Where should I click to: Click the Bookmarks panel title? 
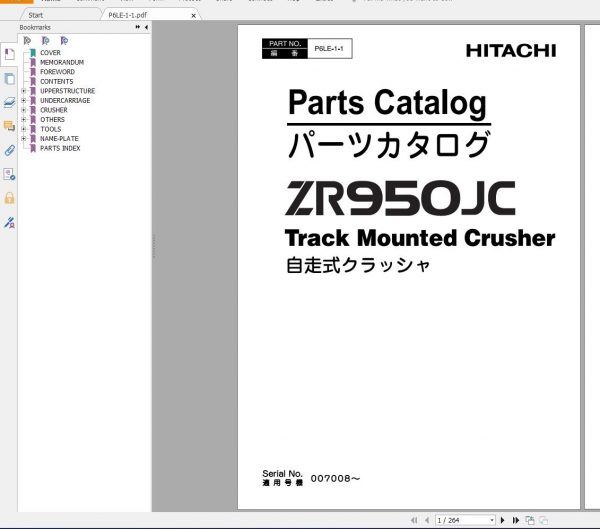[35, 27]
